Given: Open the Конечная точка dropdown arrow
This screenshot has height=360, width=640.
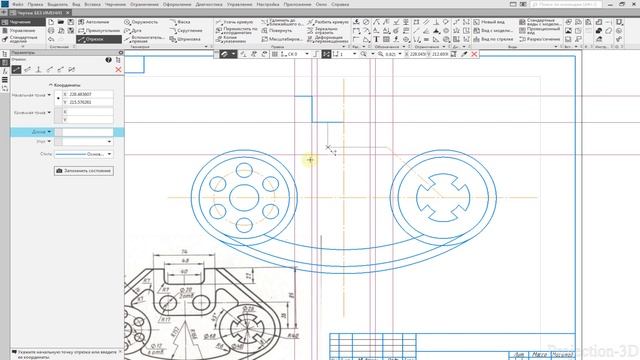Looking at the screenshot, I should pos(49,112).
